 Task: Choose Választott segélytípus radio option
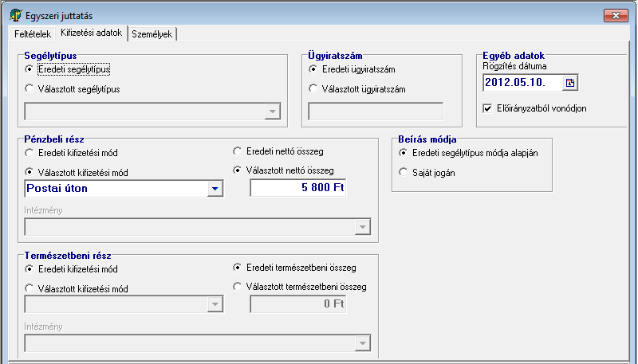click(x=29, y=88)
